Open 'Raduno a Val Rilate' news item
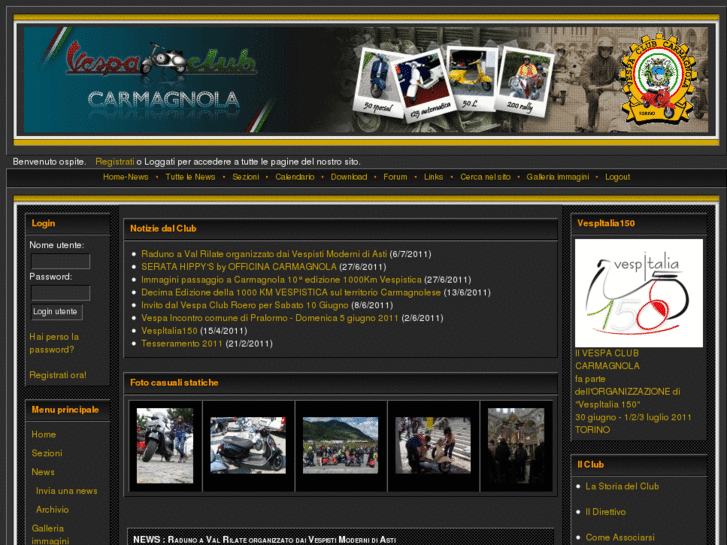The height and width of the screenshot is (545, 727). tap(264, 254)
